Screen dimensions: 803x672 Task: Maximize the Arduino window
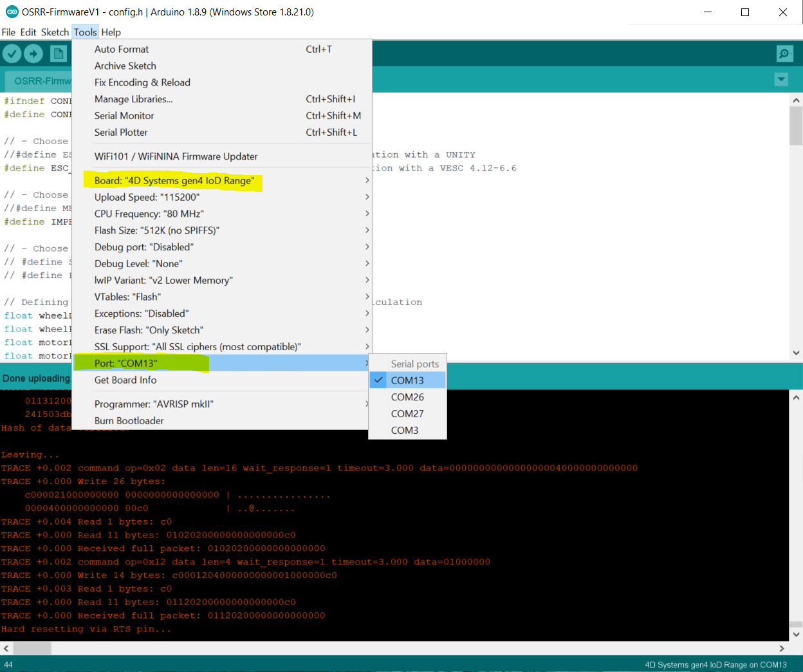tap(745, 12)
